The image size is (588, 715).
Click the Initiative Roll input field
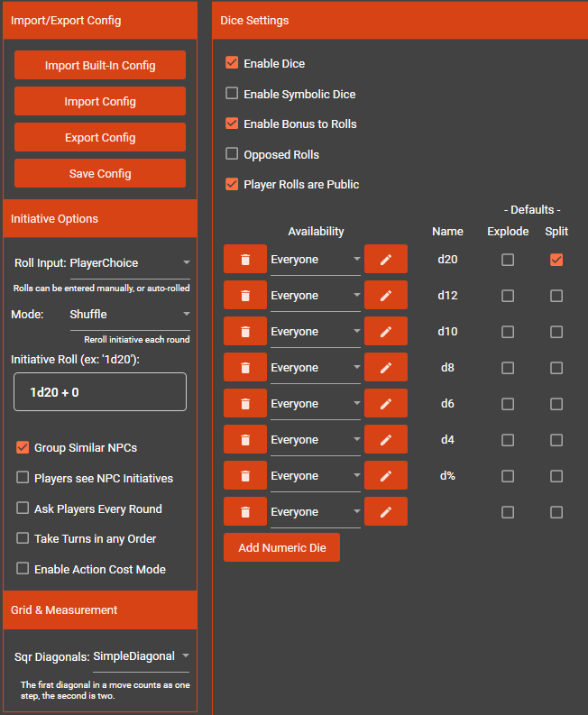click(100, 392)
